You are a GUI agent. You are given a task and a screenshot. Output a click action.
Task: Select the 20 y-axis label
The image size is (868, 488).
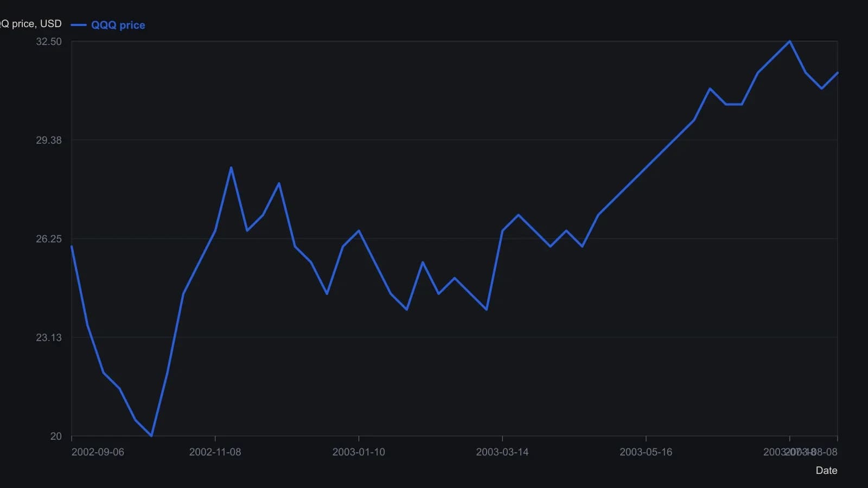pos(56,436)
